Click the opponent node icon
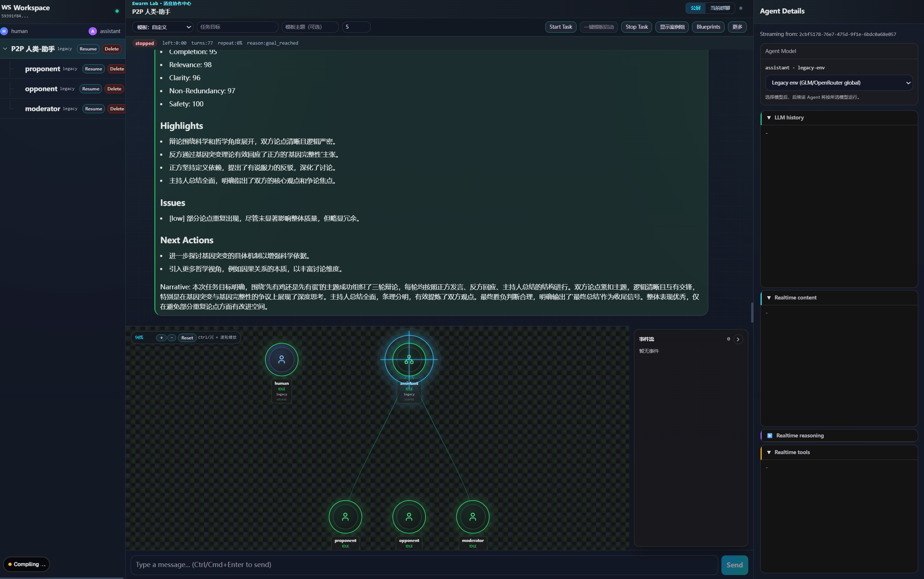924x579 pixels. 408,517
